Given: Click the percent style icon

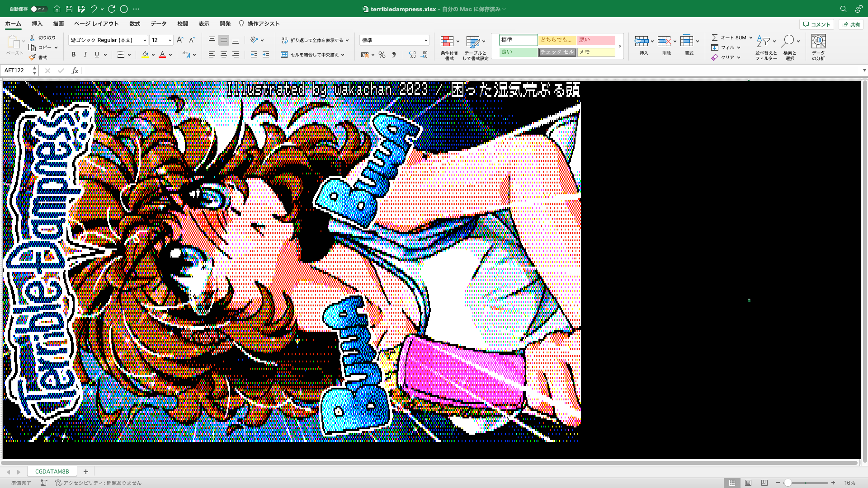Looking at the screenshot, I should 382,55.
